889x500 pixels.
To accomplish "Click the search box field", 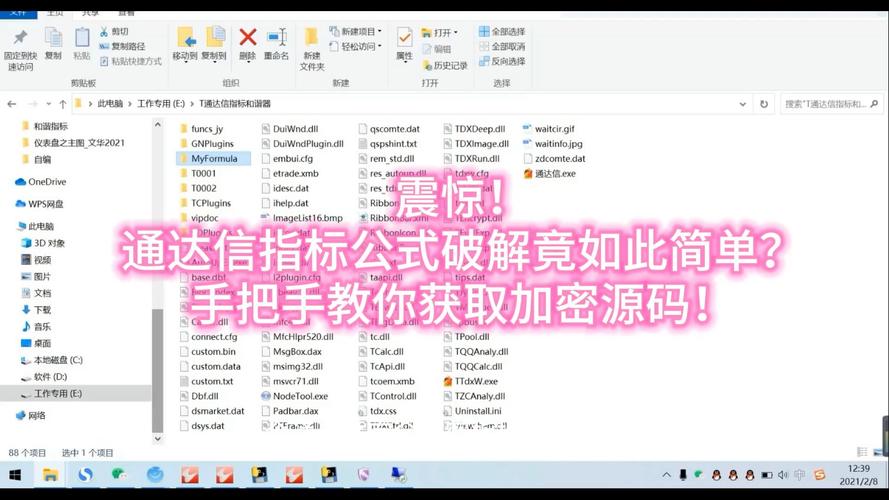I will pyautogui.click(x=831, y=104).
